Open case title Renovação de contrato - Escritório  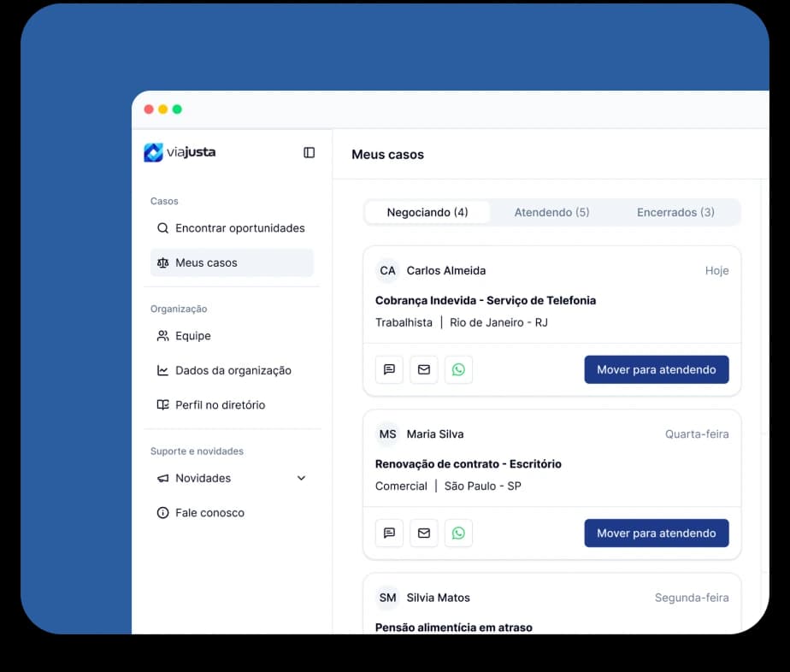click(468, 464)
